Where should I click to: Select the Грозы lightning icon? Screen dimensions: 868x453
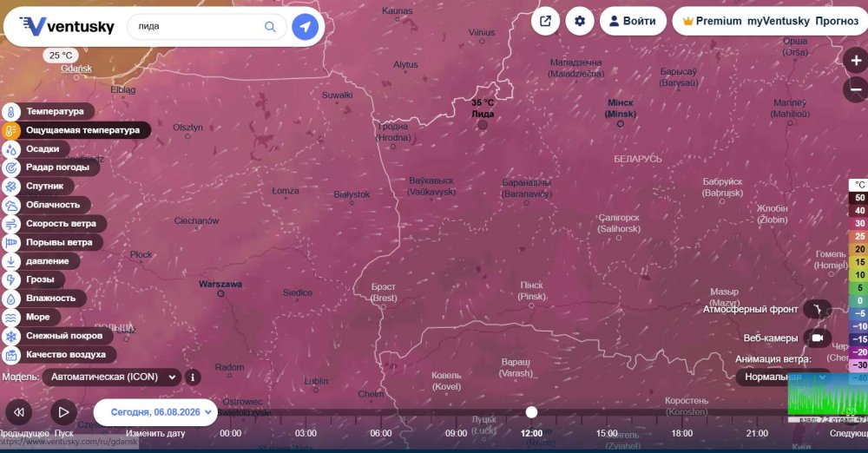point(11,280)
